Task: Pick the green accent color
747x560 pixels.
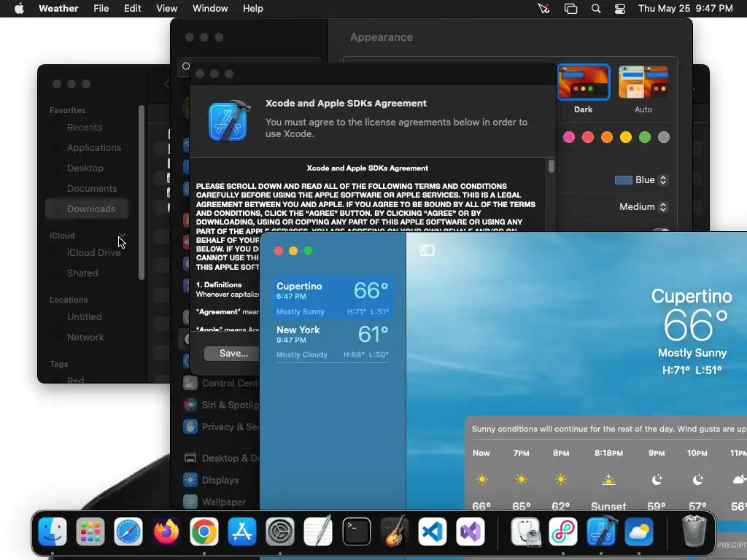Action: [x=645, y=137]
